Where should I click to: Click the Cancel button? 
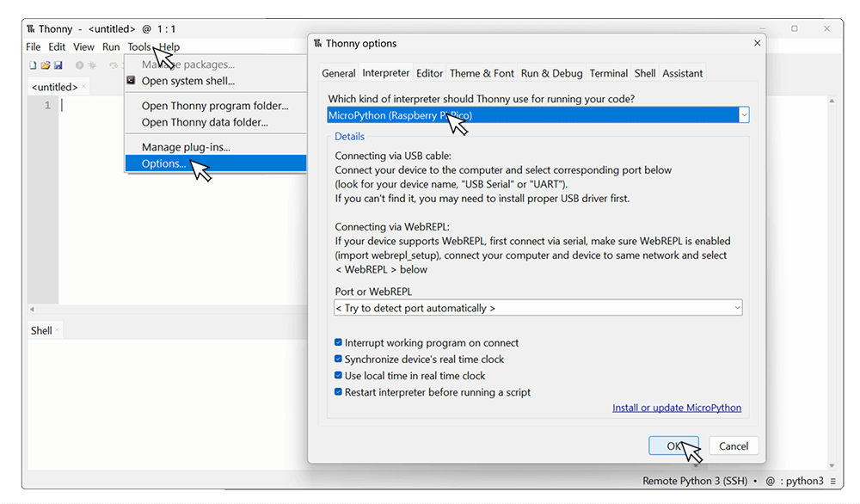click(734, 446)
